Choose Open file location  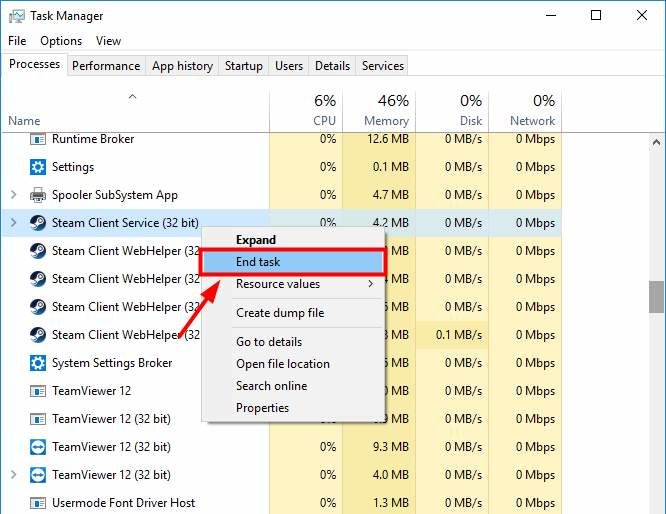coord(293,364)
